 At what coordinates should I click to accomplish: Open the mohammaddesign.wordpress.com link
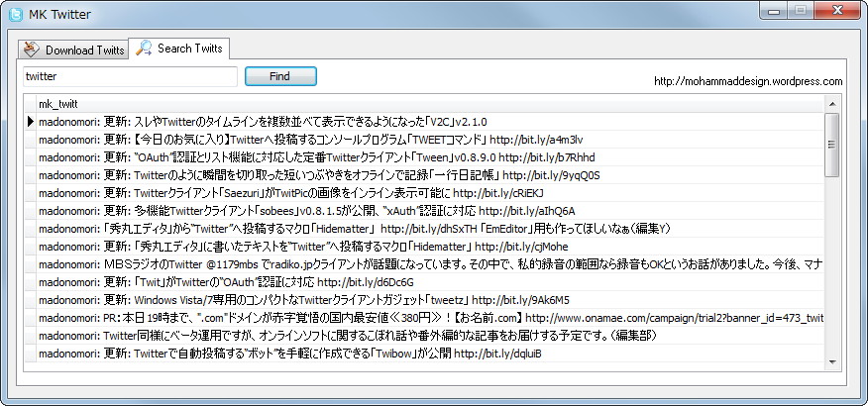[748, 81]
